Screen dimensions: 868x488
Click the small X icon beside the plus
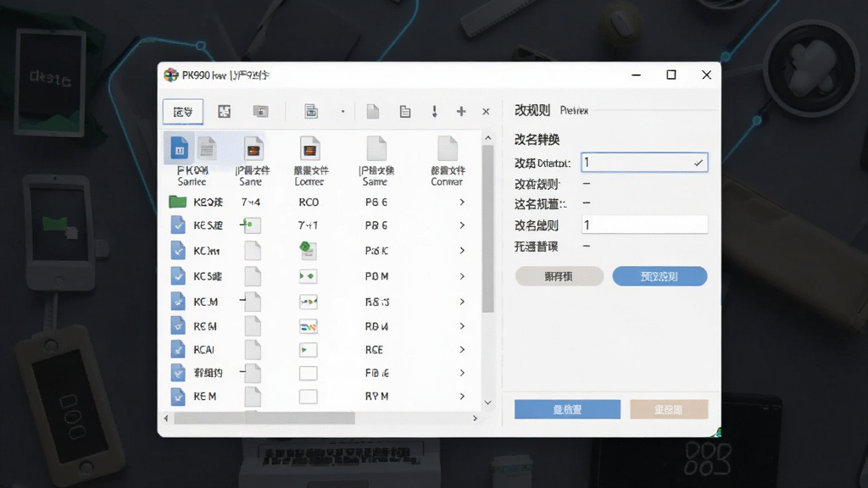[486, 112]
